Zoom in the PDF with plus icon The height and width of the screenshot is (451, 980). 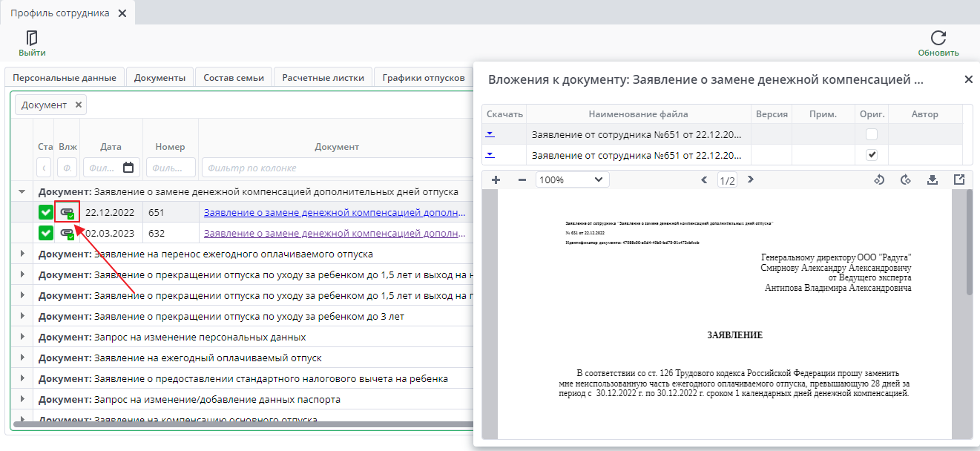[x=496, y=180]
